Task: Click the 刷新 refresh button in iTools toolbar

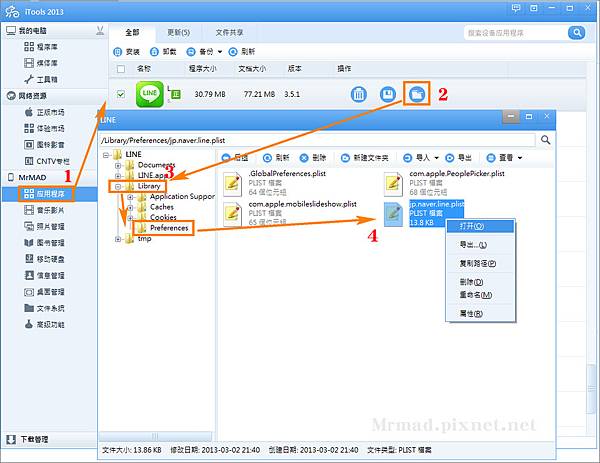Action: point(242,52)
